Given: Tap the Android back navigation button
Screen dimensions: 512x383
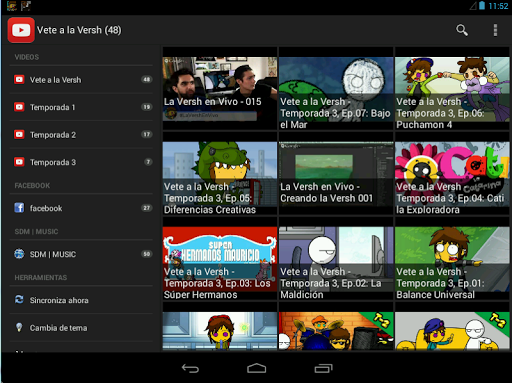Looking at the screenshot, I should (190, 368).
